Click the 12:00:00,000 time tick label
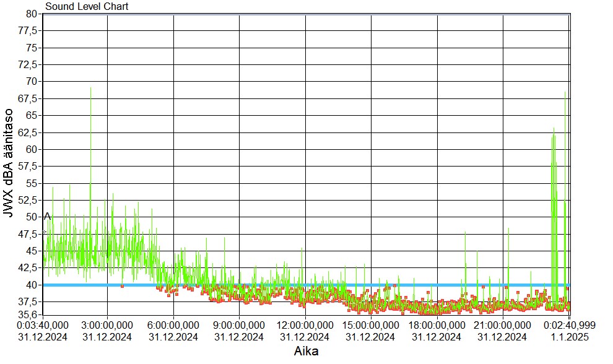Image resolution: width=613 pixels, height=364 pixels. [305, 326]
